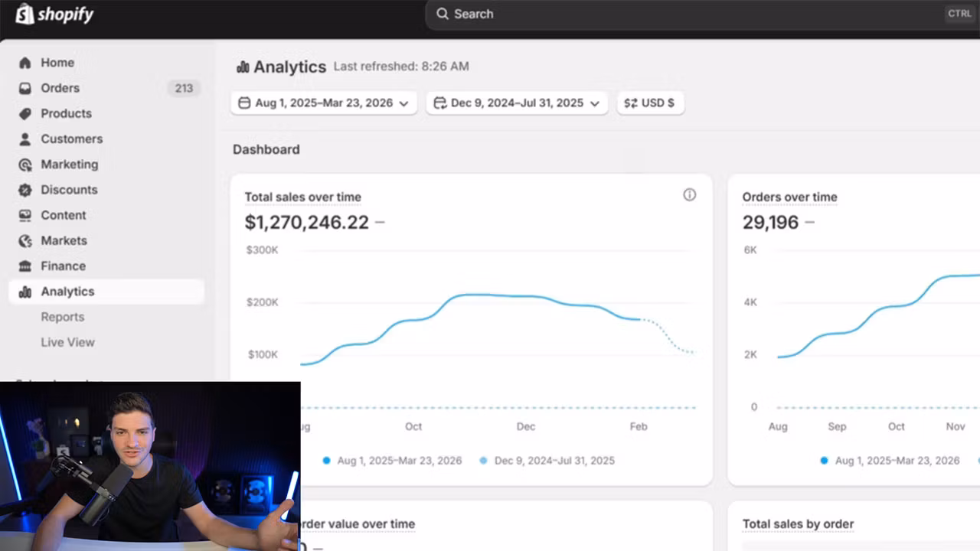The height and width of the screenshot is (551, 980).
Task: Click the Products tag icon
Action: (25, 113)
